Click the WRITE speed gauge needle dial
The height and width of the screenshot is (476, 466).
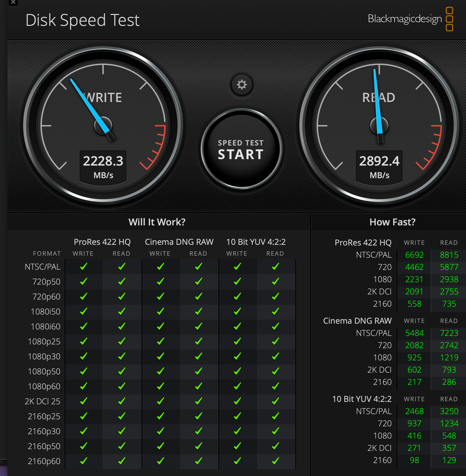(x=103, y=125)
